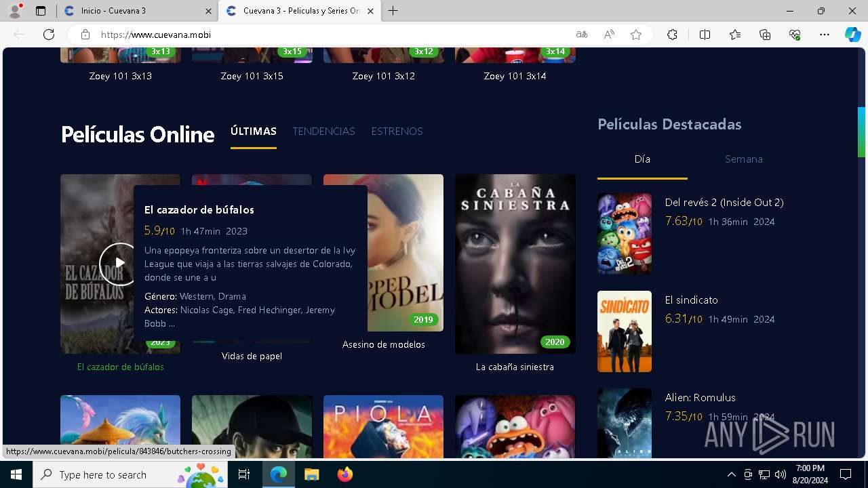Image resolution: width=868 pixels, height=488 pixels.
Task: Open the Extensions icon
Action: click(x=672, y=35)
